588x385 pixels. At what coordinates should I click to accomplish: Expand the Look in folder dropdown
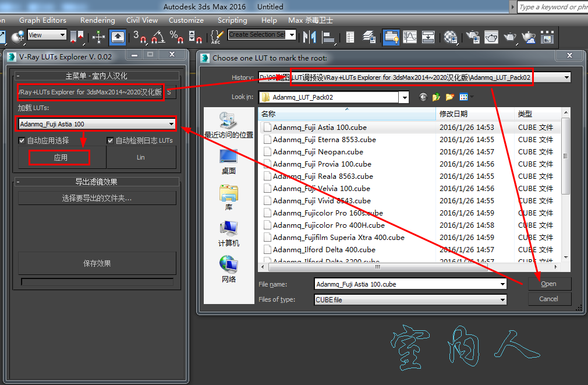tap(404, 98)
